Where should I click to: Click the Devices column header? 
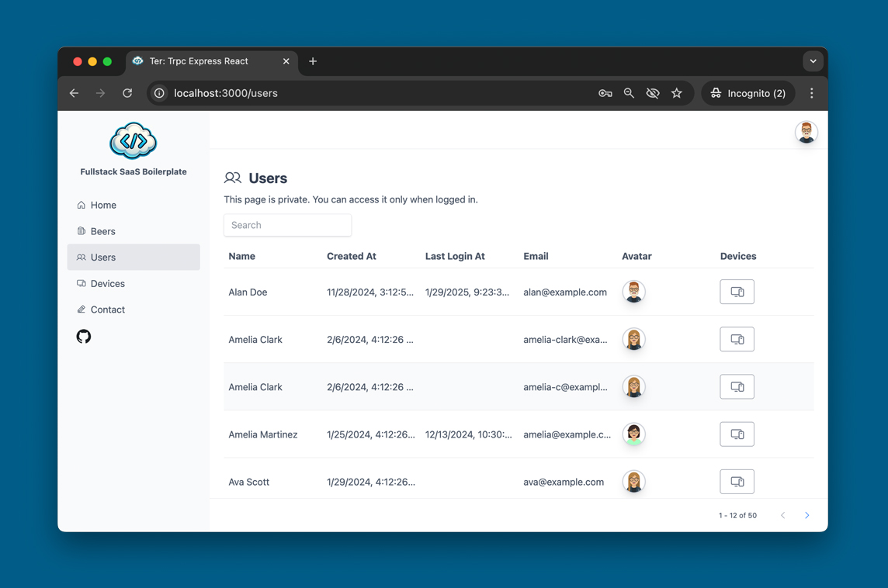click(x=738, y=256)
